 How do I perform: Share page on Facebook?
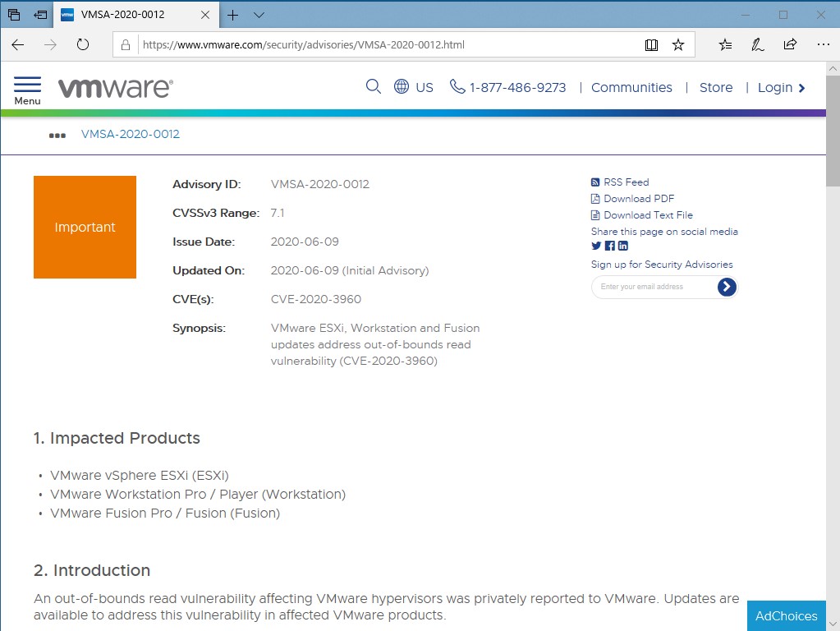coord(609,246)
